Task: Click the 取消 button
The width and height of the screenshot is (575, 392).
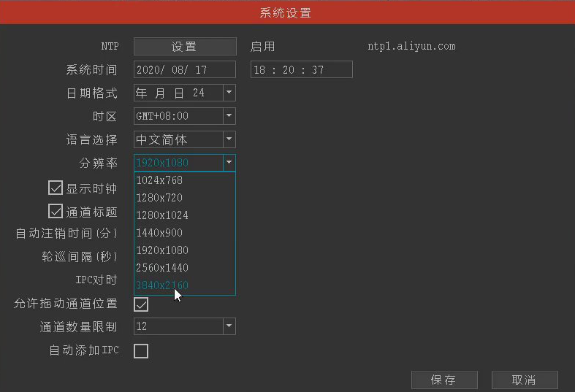Action: coord(524,380)
